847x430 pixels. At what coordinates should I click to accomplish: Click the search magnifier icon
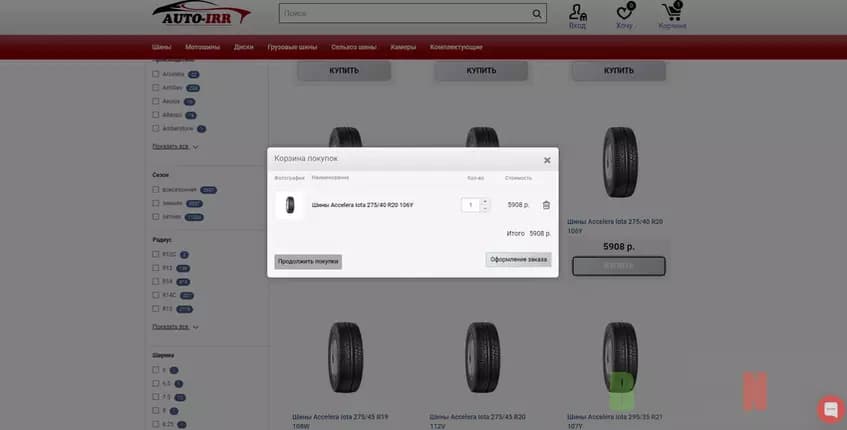click(x=537, y=14)
